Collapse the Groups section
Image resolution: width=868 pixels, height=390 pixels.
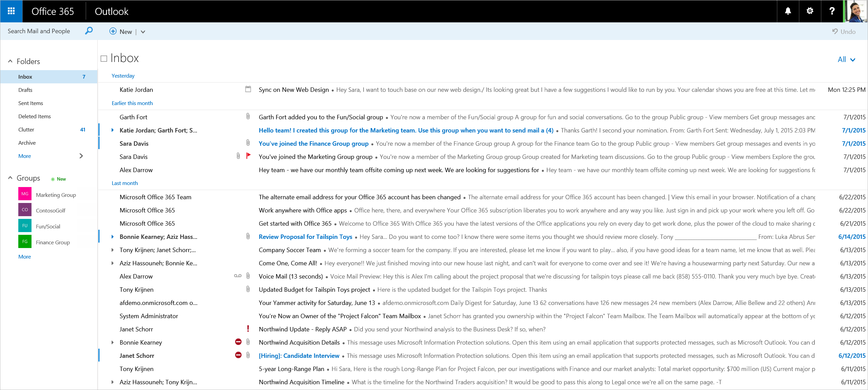10,178
